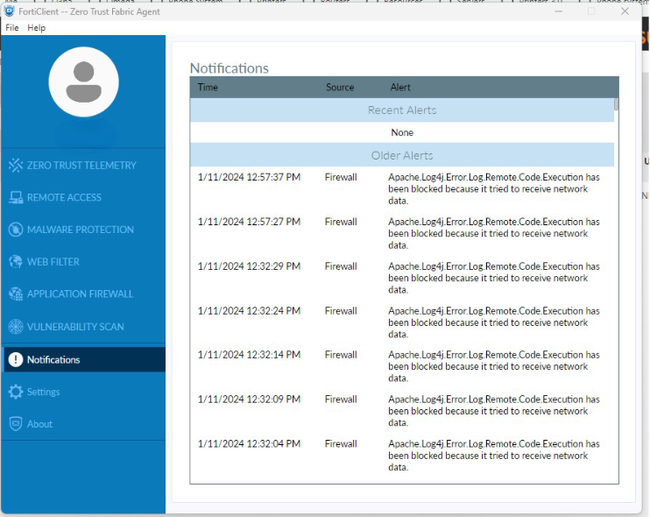Click Firewall source in 12:57:27 row
Viewport: 650px width, 517px height.
pyautogui.click(x=341, y=222)
